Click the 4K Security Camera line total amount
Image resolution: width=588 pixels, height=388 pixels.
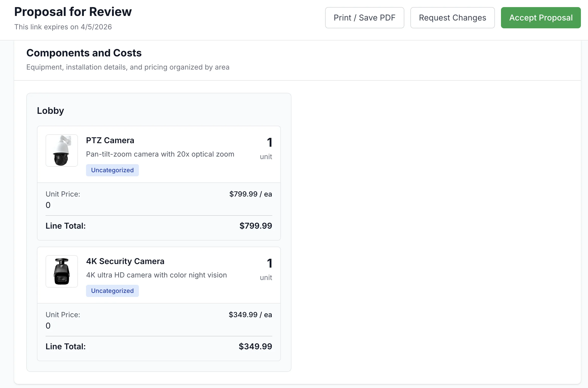pos(255,346)
